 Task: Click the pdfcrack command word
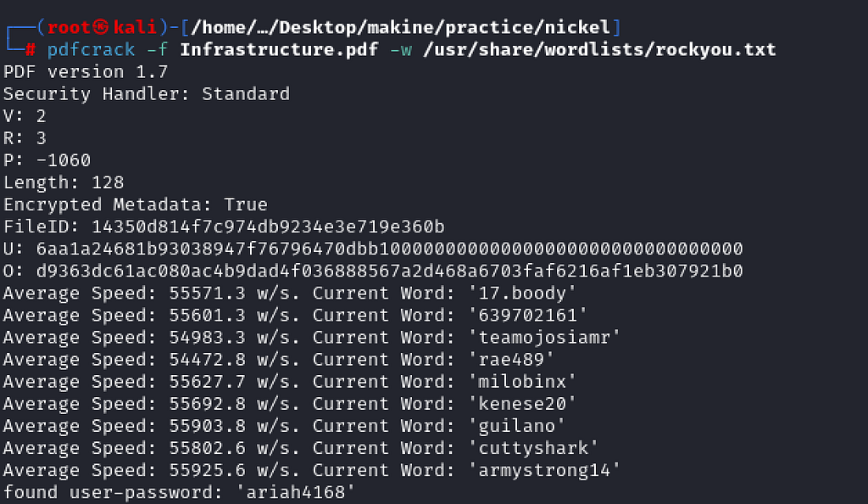91,49
